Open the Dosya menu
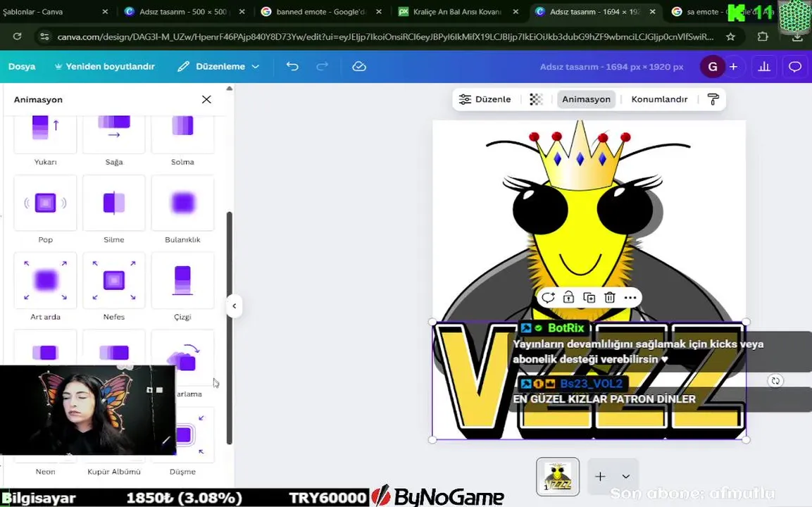This screenshot has width=812, height=507. pos(22,66)
